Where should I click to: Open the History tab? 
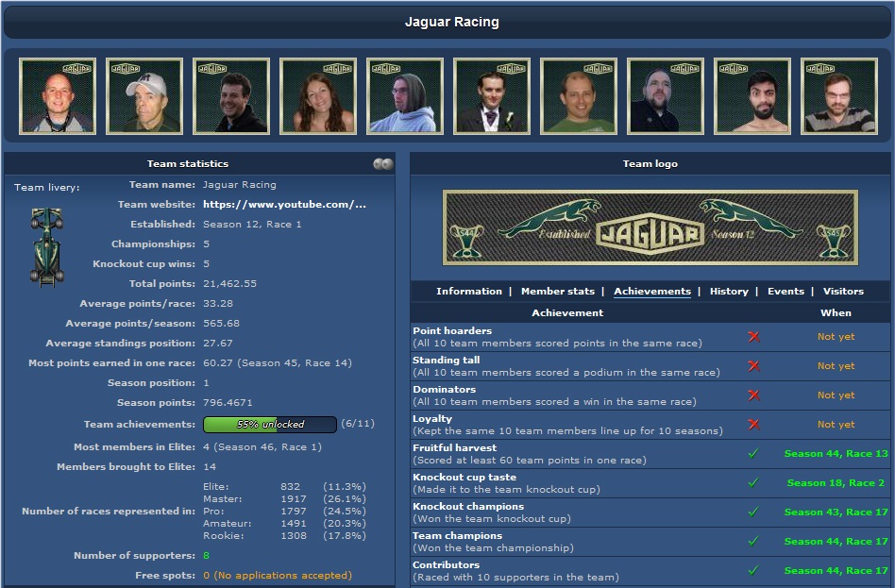[x=729, y=291]
